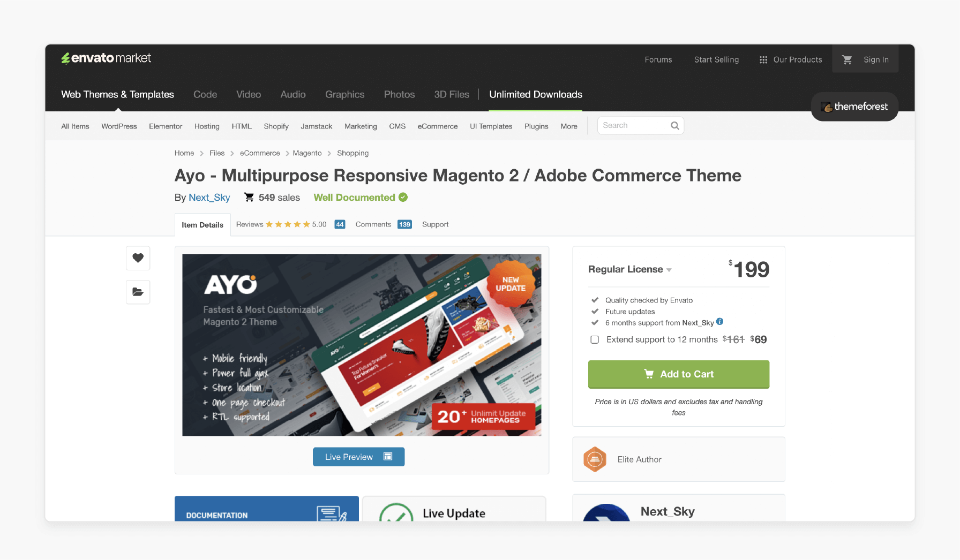
Task: Select the Video menu item
Action: [x=249, y=95]
